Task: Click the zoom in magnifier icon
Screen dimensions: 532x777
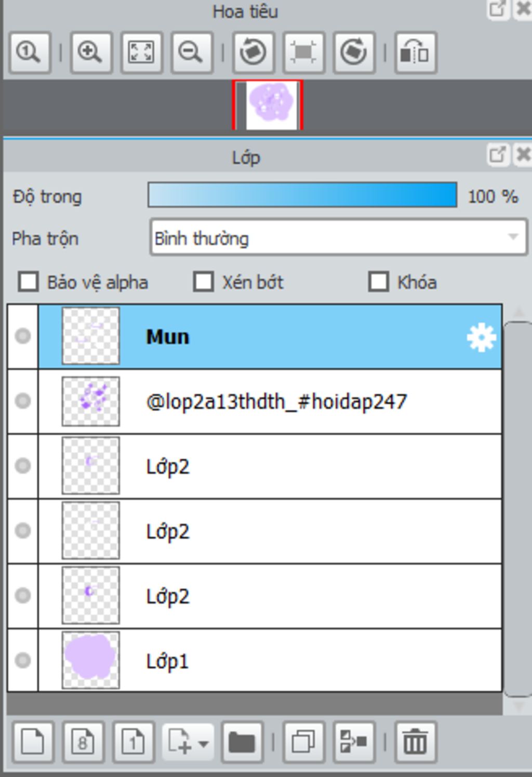Action: (x=90, y=52)
